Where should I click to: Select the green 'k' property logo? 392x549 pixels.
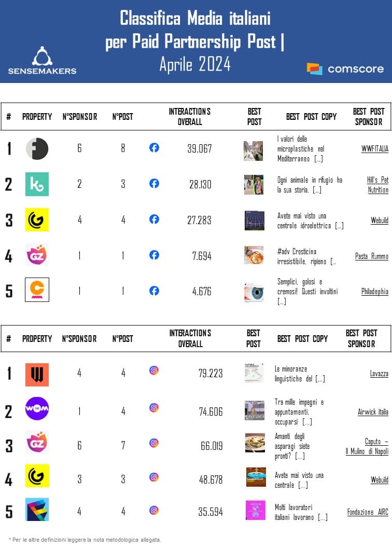(37, 184)
